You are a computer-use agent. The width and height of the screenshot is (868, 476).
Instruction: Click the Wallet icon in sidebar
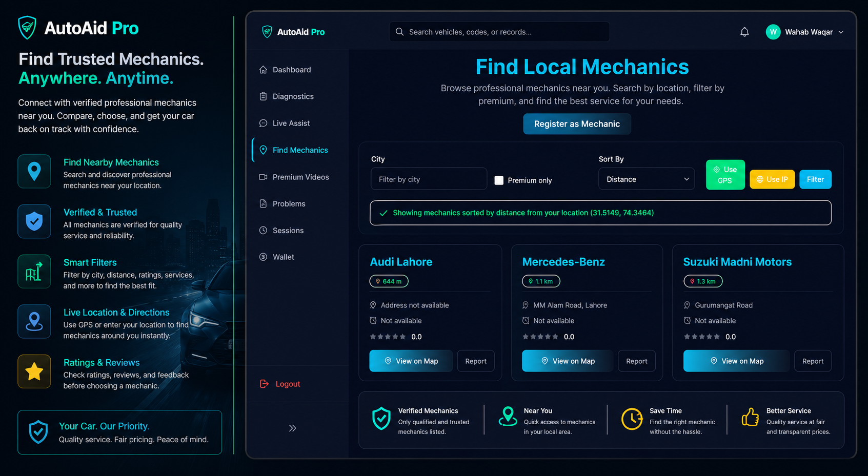click(263, 257)
